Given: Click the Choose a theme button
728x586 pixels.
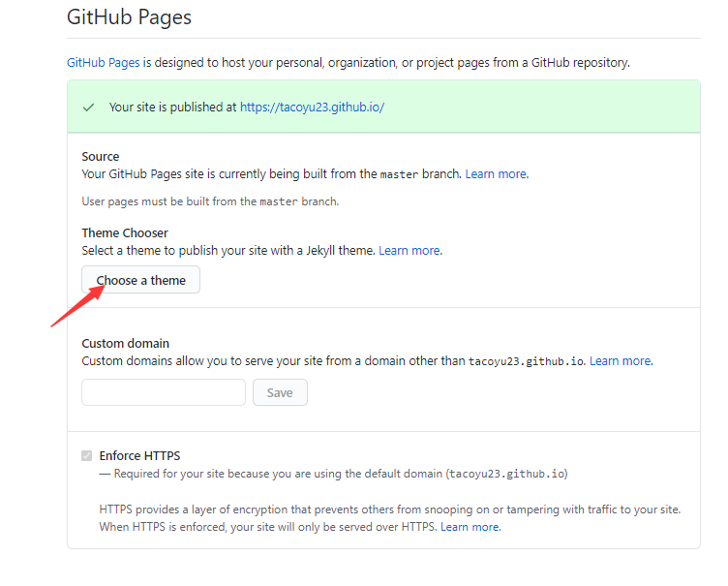Looking at the screenshot, I should 140,280.
